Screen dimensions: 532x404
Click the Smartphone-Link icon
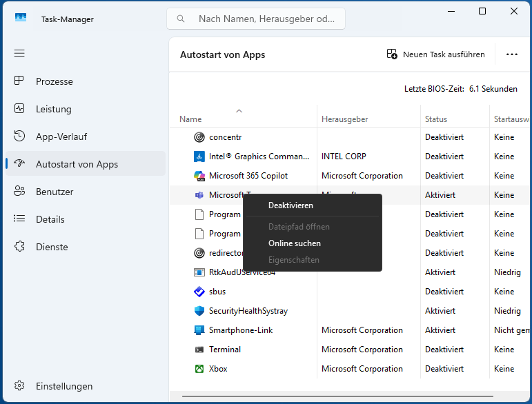point(199,330)
